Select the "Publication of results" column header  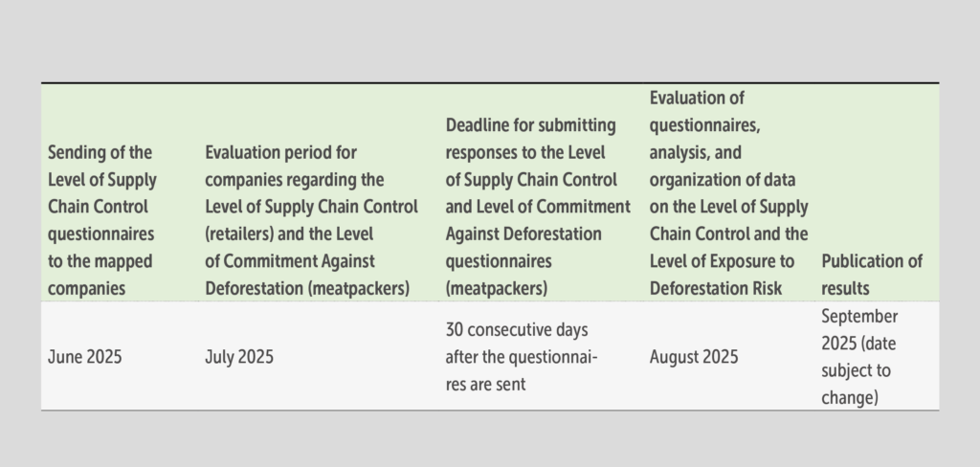click(x=871, y=275)
